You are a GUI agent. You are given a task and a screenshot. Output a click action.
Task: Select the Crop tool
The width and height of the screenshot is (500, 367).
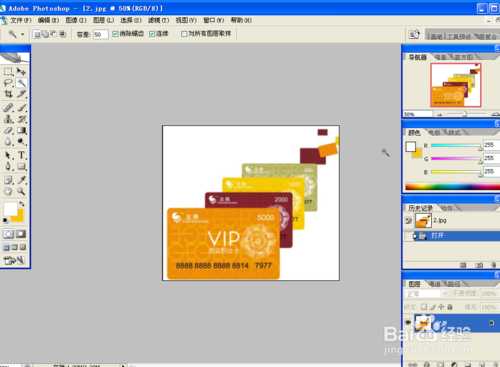pyautogui.click(x=8, y=94)
